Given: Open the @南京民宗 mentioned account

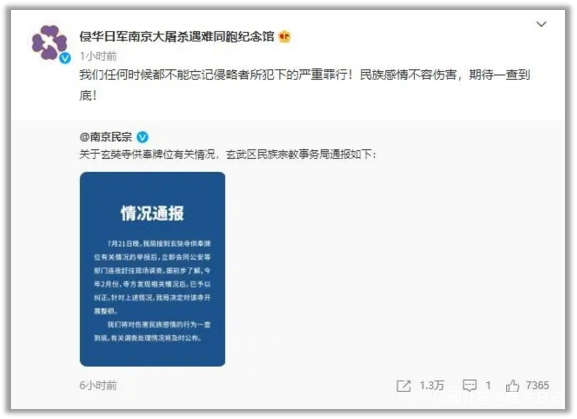Looking at the screenshot, I should (106, 137).
